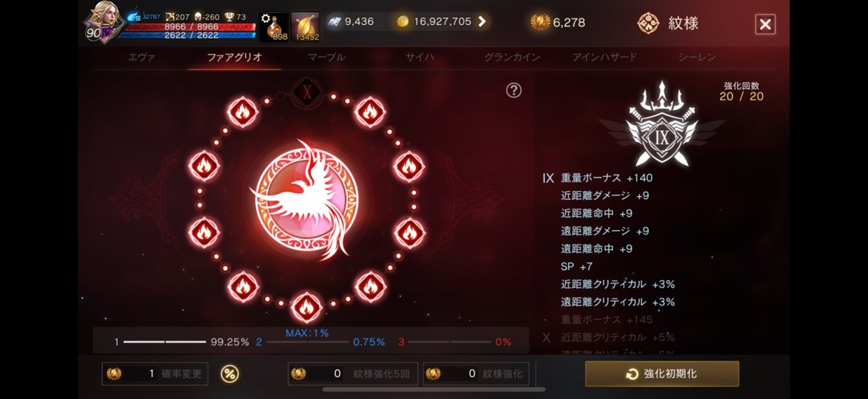Open the percent probability info icon

[229, 373]
